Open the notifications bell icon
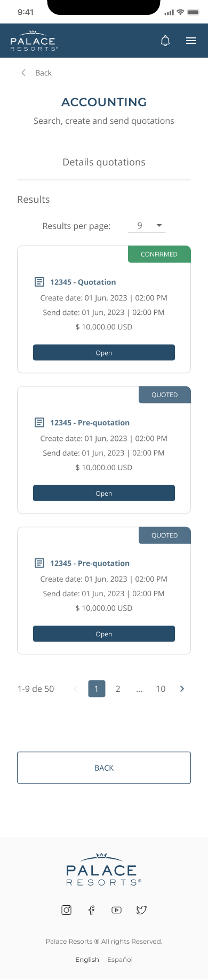The width and height of the screenshot is (208, 980). click(x=165, y=41)
